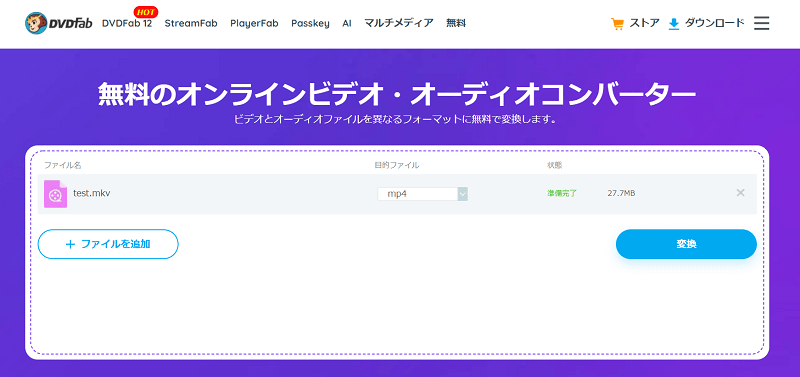
Task: Click the 27.7MB file size
Action: coord(621,193)
